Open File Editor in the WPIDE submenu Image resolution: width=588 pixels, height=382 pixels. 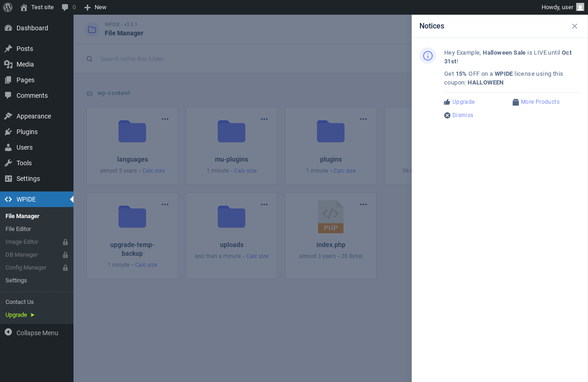pyautogui.click(x=18, y=229)
